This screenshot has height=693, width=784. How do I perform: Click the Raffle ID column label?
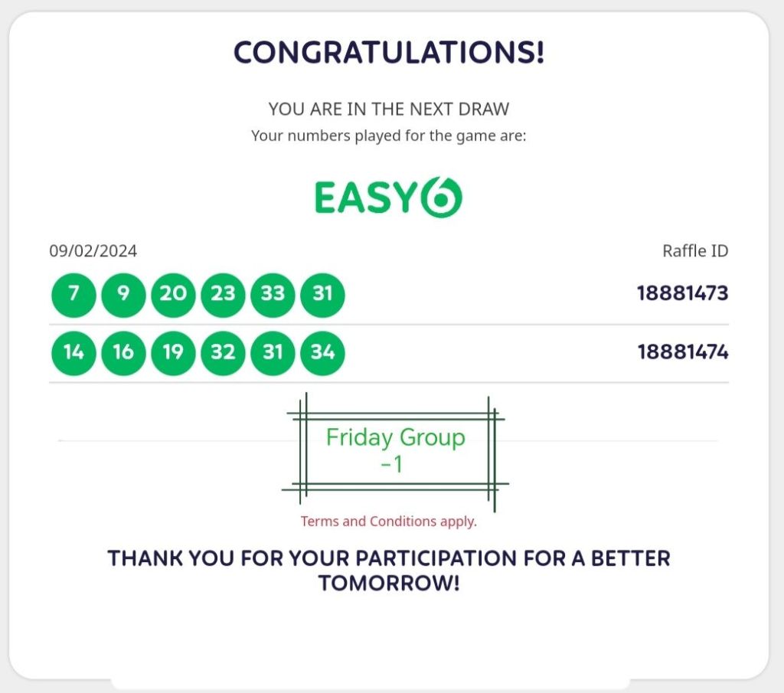point(694,250)
